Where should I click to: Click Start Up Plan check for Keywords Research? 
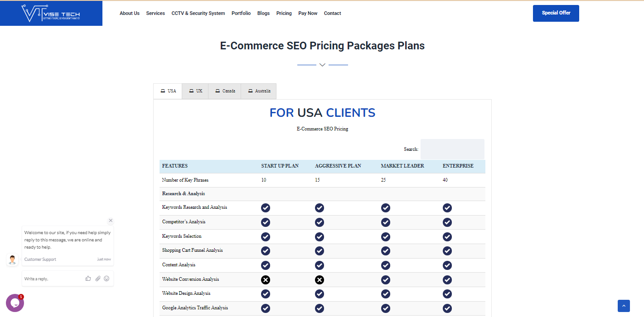click(266, 208)
